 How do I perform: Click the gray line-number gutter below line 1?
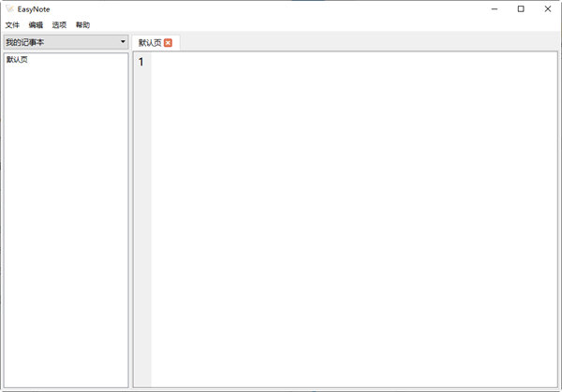tap(141, 225)
